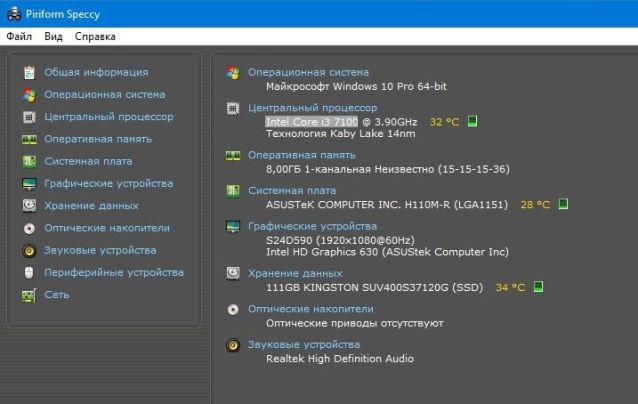Screen dimensions: 638x404
Task: Select Центральный процессор in the sidebar
Action: click(x=109, y=117)
